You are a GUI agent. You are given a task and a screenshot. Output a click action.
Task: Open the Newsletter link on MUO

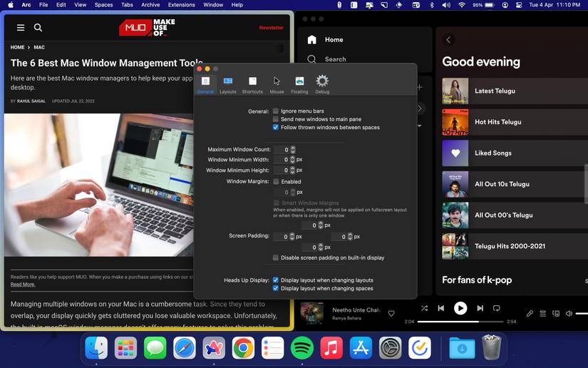point(271,28)
